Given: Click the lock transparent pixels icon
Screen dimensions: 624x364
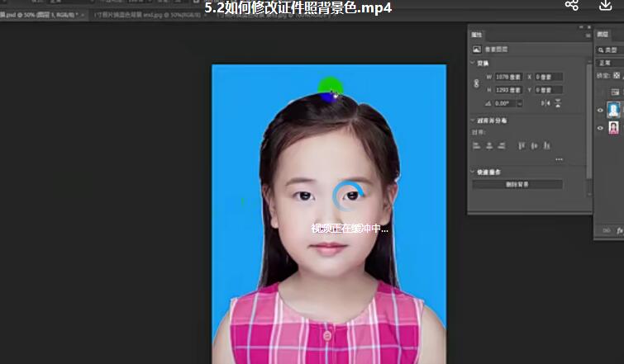Looking at the screenshot, I should click(617, 76).
